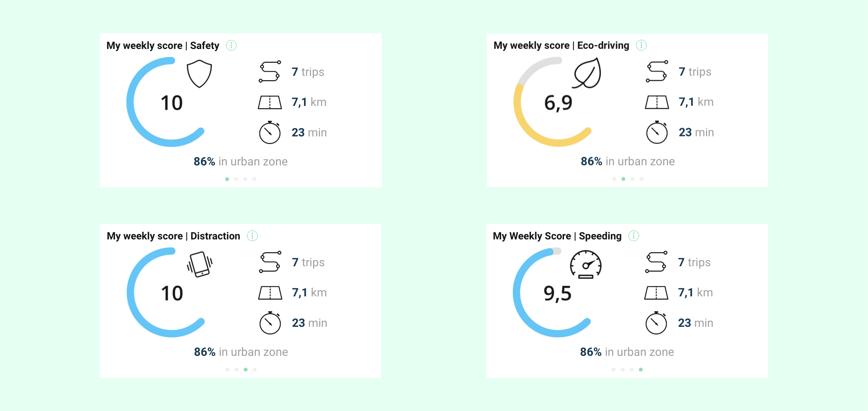This screenshot has width=868, height=411.
Task: Click the info icon next to Safety title
Action: [231, 45]
